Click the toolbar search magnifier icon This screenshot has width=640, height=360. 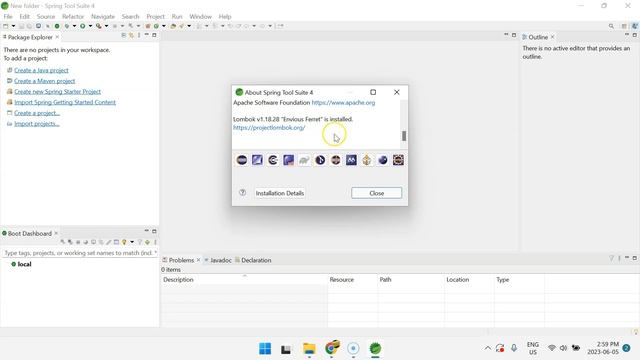tap(611, 26)
